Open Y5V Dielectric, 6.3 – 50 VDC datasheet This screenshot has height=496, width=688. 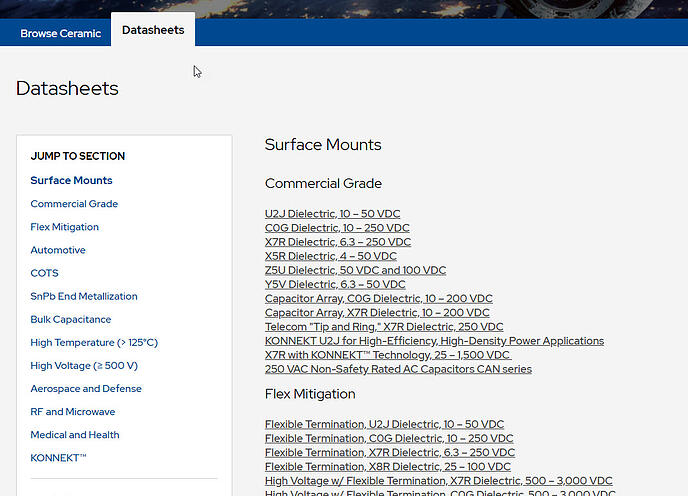tap(335, 284)
